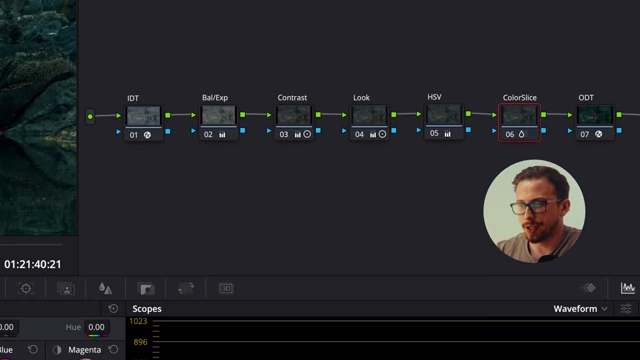Click the Scopes panel title
The image size is (640, 360).
coord(147,309)
